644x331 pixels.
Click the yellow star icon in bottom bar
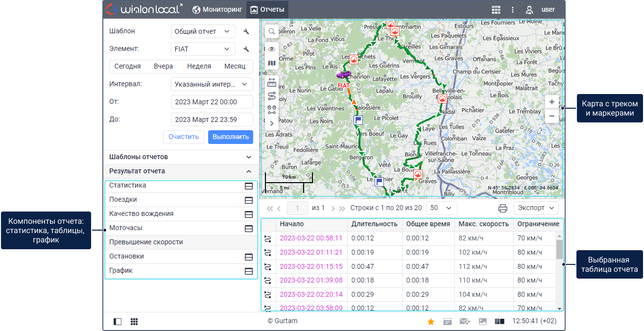click(431, 322)
